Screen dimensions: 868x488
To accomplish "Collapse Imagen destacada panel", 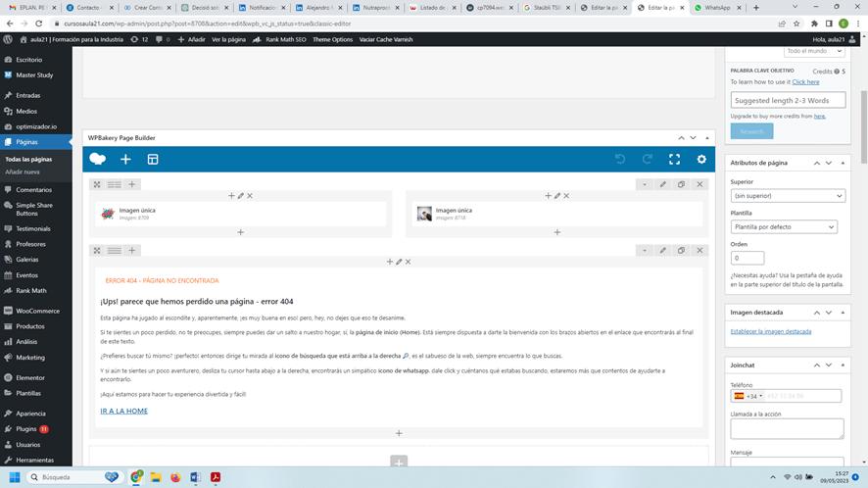I will (843, 313).
